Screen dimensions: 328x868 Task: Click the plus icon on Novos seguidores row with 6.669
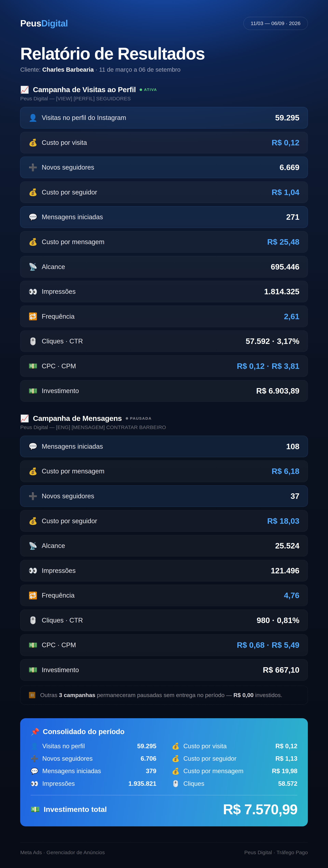point(33,168)
